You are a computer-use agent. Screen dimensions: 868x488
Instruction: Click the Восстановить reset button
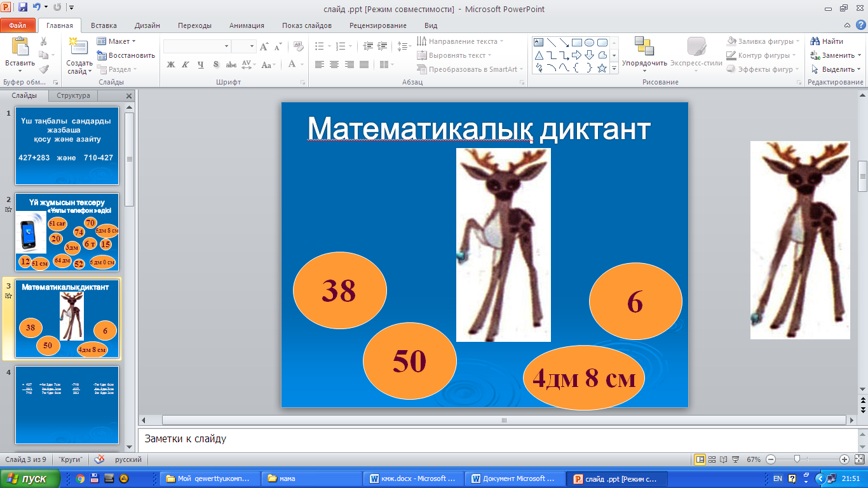click(x=126, y=55)
